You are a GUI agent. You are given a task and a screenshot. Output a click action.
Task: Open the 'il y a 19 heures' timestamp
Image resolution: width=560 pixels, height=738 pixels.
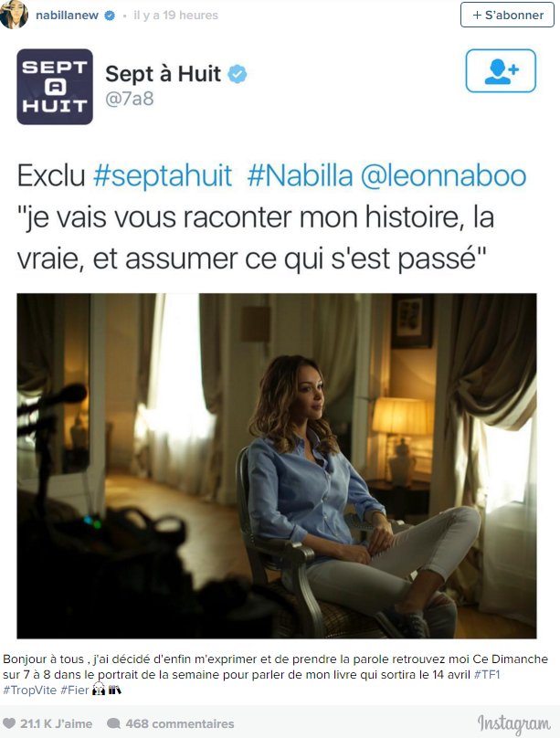(x=175, y=16)
